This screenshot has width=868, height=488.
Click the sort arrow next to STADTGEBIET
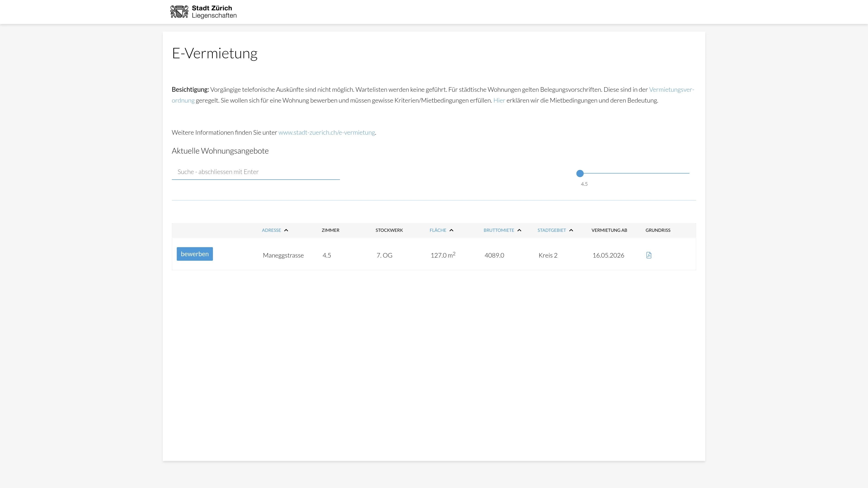571,230
